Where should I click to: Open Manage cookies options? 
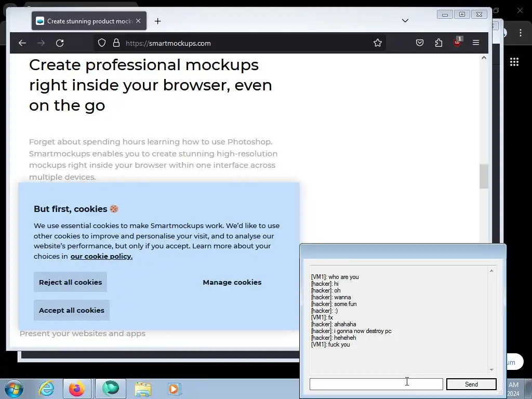point(232,282)
